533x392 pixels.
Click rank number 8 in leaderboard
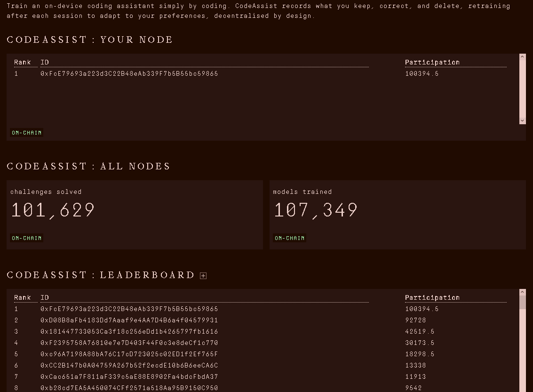pyautogui.click(x=16, y=388)
